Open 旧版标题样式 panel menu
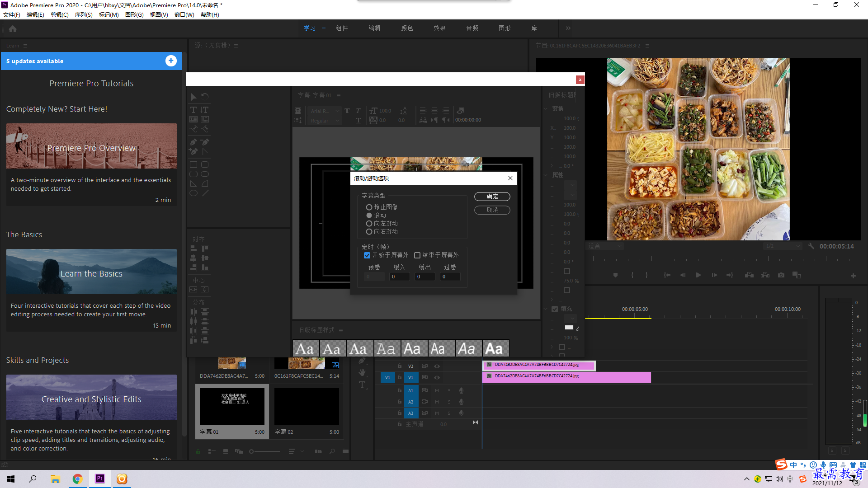The width and height of the screenshot is (868, 488). click(341, 330)
